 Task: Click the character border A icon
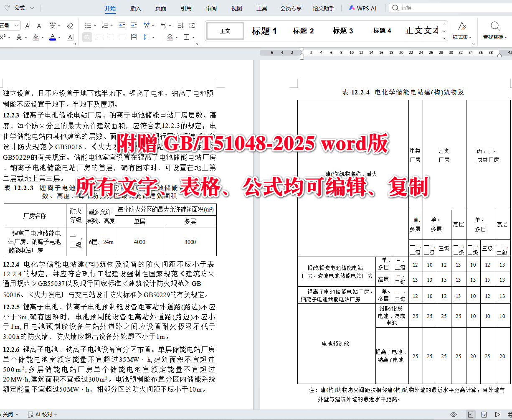70,37
